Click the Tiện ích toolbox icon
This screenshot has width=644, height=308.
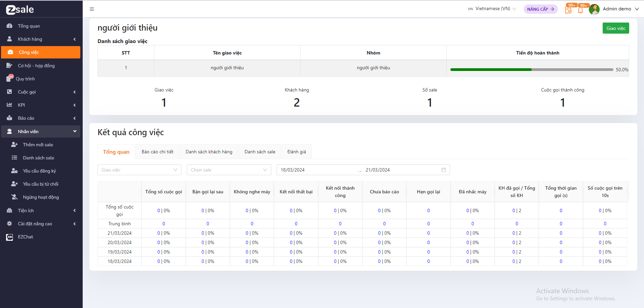(x=9, y=210)
